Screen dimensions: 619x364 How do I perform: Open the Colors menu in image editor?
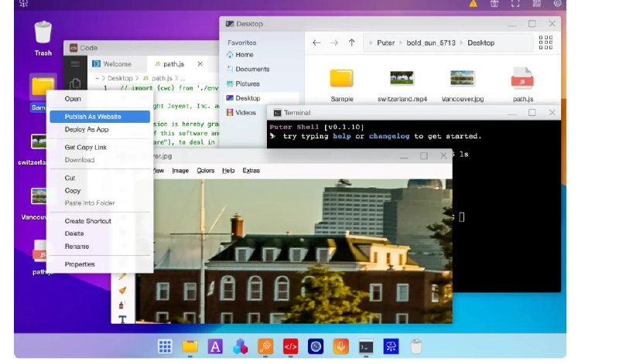[205, 170]
